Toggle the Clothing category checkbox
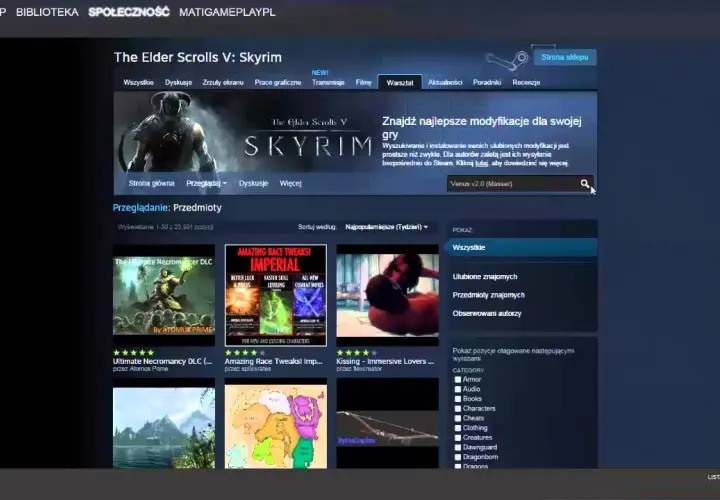This screenshot has width=720, height=500. click(458, 427)
